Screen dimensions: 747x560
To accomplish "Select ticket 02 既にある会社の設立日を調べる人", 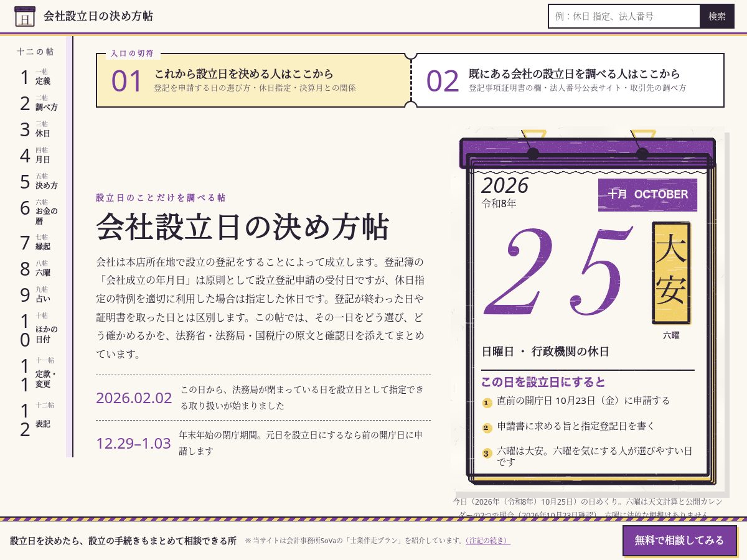I will pyautogui.click(x=568, y=80).
